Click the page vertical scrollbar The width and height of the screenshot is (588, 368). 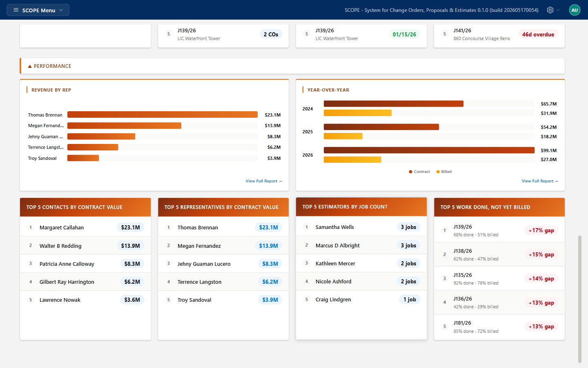coord(580,299)
